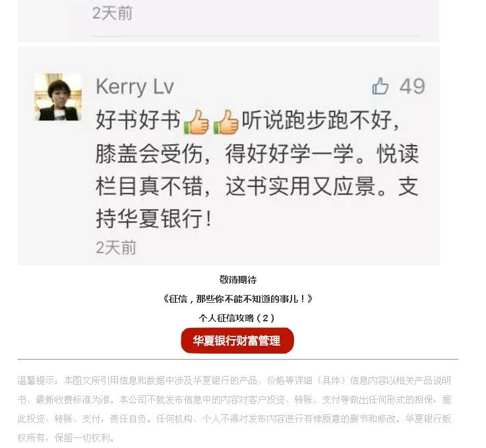Click the second thumbs-up emoji in comment
This screenshot has width=486, height=448.
226,122
